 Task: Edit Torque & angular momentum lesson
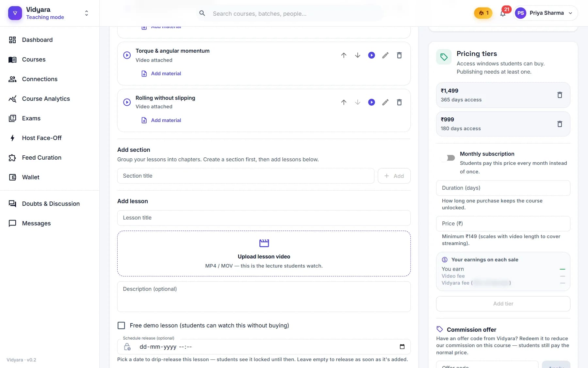pyautogui.click(x=385, y=55)
